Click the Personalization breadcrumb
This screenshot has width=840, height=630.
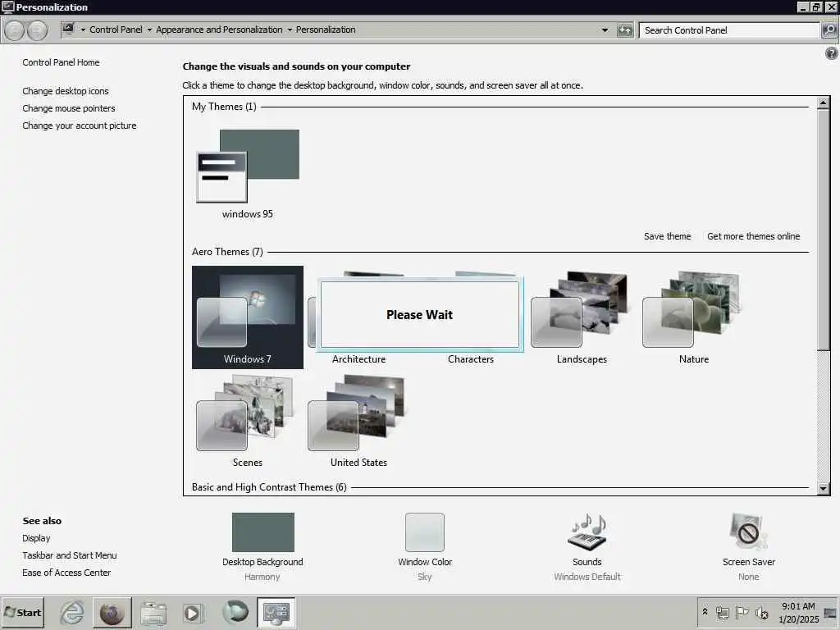[326, 30]
